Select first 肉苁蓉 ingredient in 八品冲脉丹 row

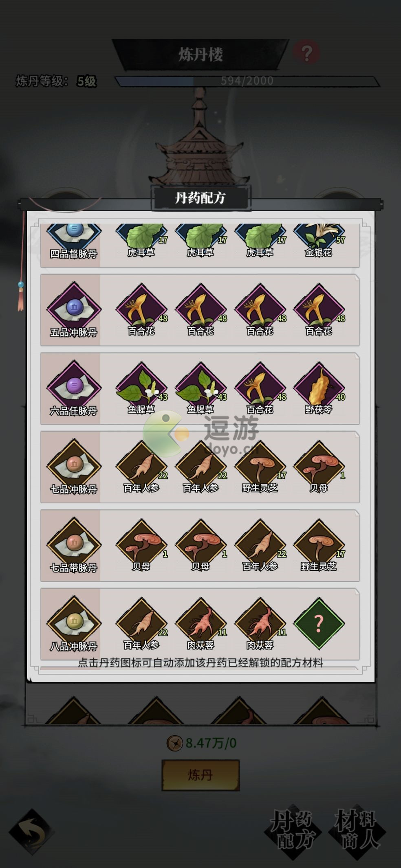[201, 623]
